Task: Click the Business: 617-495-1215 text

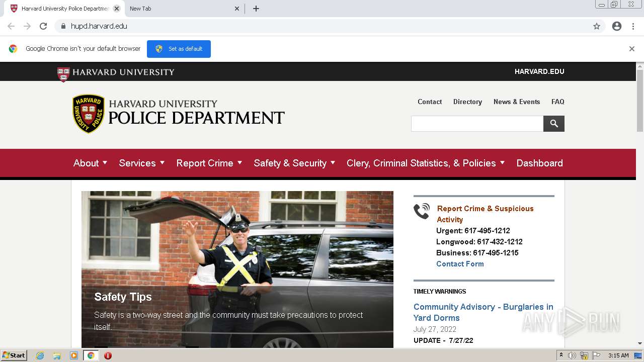Action: pyautogui.click(x=477, y=253)
